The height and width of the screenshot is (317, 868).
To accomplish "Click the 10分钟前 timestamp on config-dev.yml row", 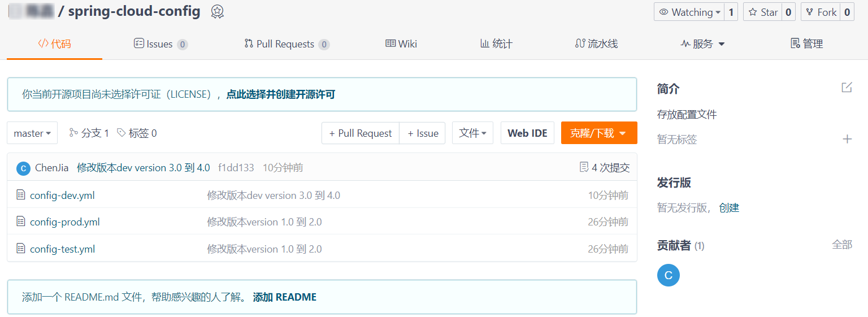I will [x=608, y=196].
